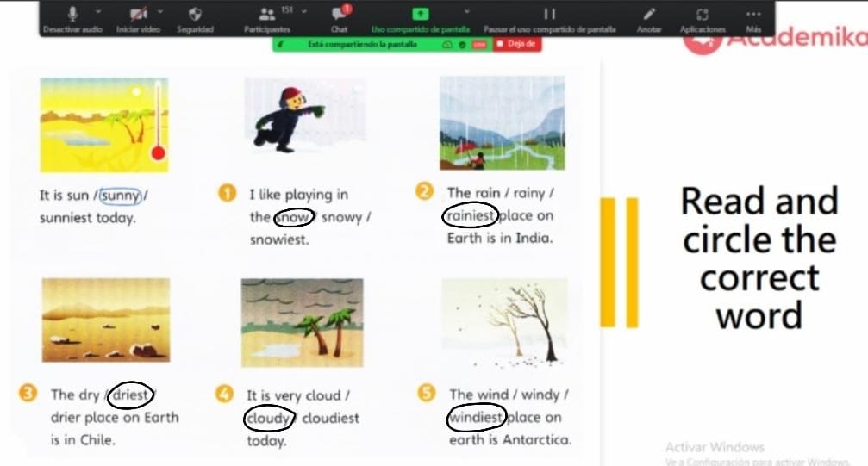Click the Activar Windows watermark text
The width and height of the screenshot is (868, 466).
pyautogui.click(x=715, y=447)
